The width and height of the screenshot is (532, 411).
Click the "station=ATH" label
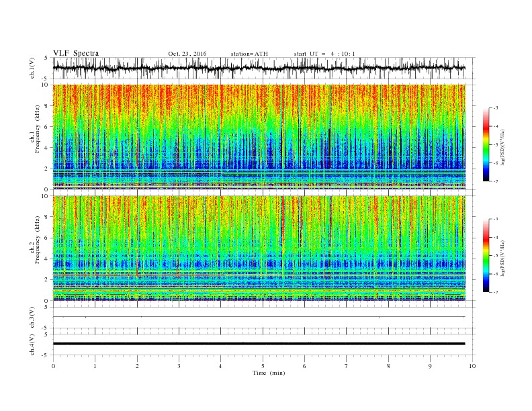[249, 54]
